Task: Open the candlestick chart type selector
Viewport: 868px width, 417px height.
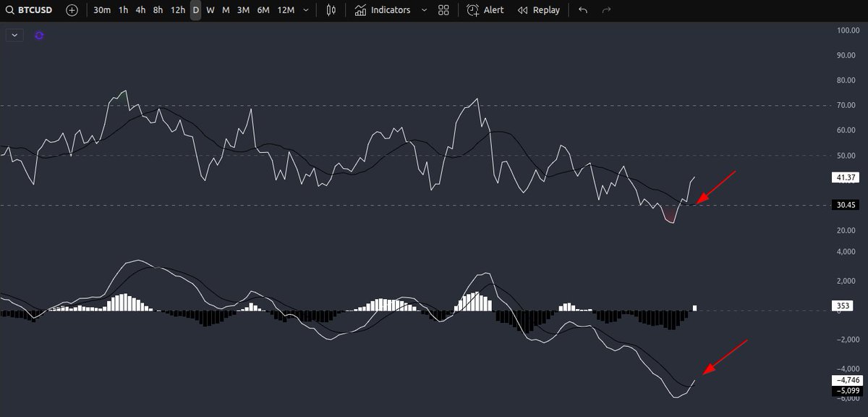Action: 331,10
